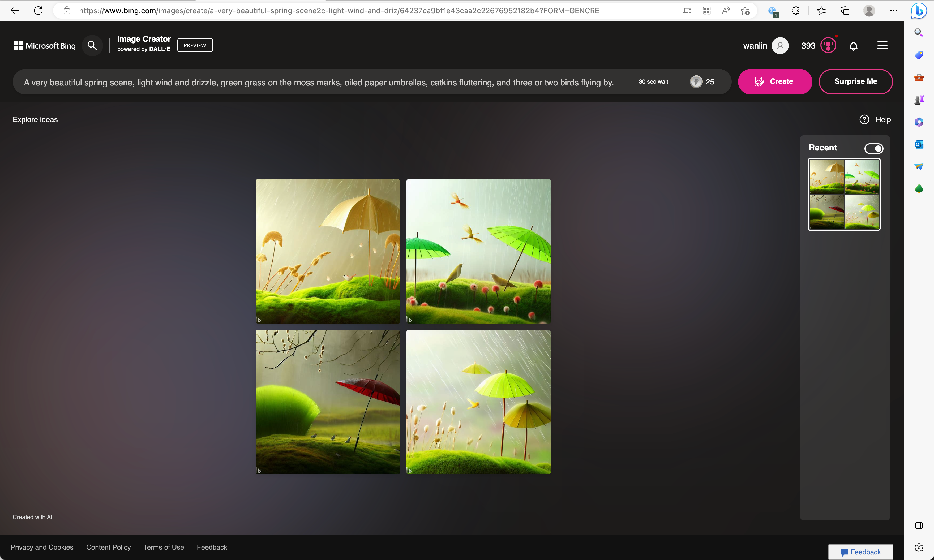Toggle the Recent panel switch
The height and width of the screenshot is (560, 934).
[x=874, y=148]
